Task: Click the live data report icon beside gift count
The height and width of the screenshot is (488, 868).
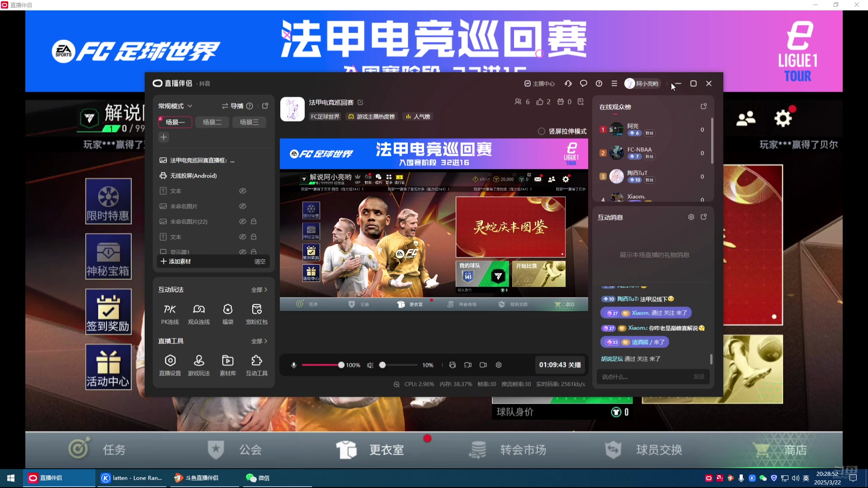Action: pyautogui.click(x=581, y=102)
